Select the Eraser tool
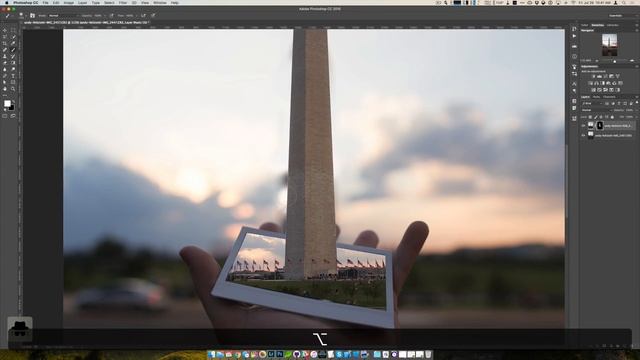 [5, 63]
